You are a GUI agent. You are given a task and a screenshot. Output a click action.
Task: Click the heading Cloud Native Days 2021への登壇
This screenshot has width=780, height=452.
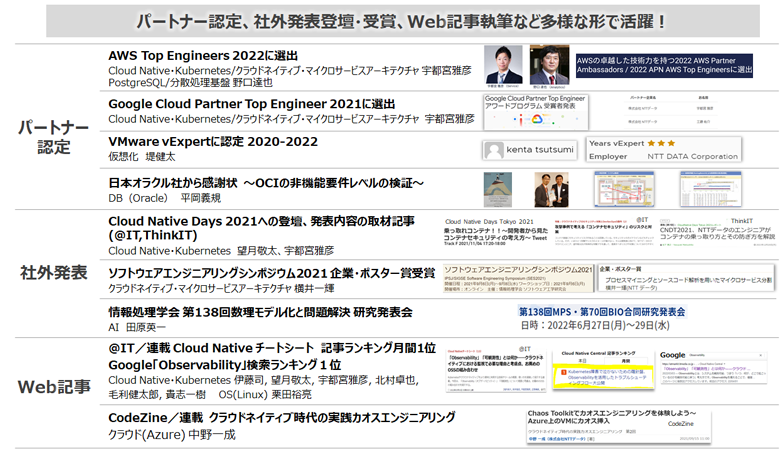pos(261,228)
